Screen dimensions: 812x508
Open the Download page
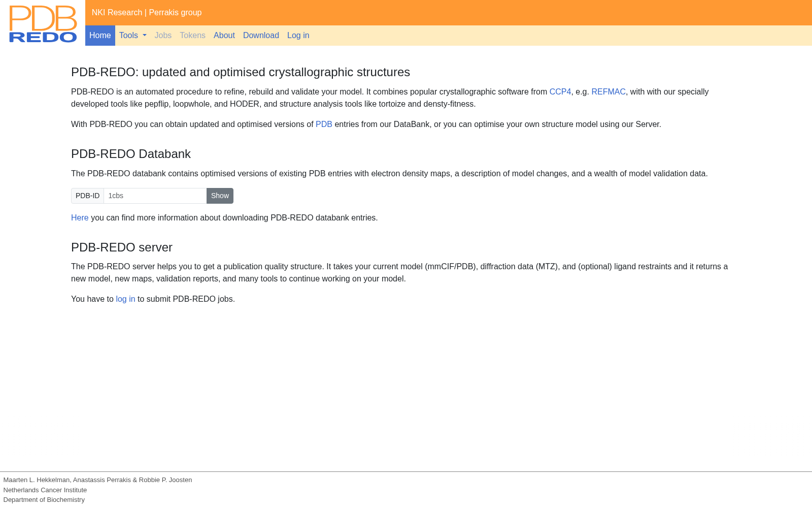(261, 36)
